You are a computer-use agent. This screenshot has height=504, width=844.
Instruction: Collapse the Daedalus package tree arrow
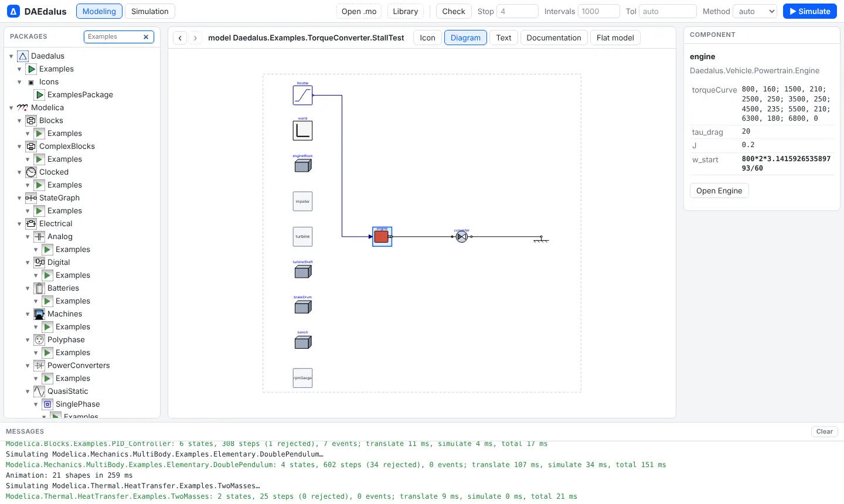point(11,56)
